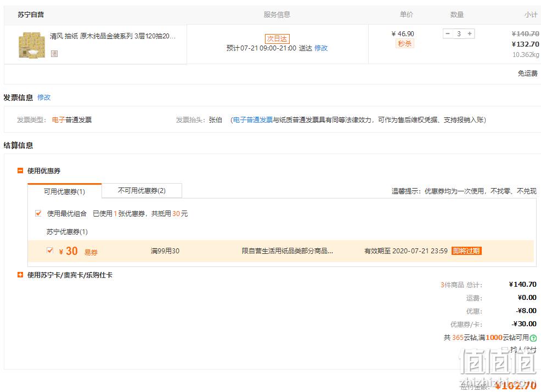This screenshot has height=392, width=541.
Task: Switch to the 不可用优惠券(2) tab
Action: point(142,190)
